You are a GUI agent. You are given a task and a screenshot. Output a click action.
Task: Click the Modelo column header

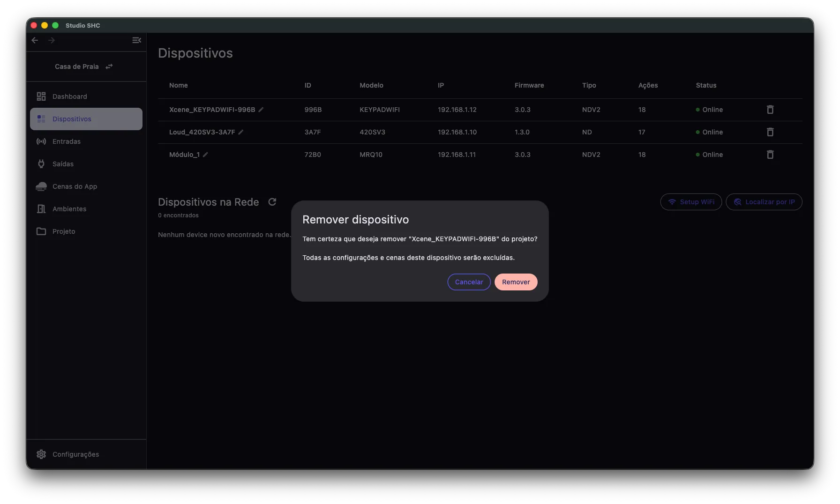click(x=371, y=85)
